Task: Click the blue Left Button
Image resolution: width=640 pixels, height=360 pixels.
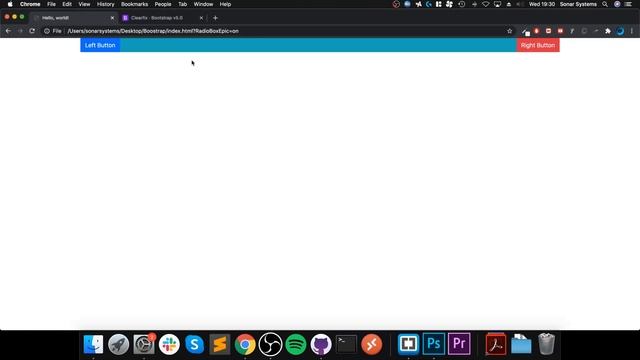Action: (x=100, y=45)
